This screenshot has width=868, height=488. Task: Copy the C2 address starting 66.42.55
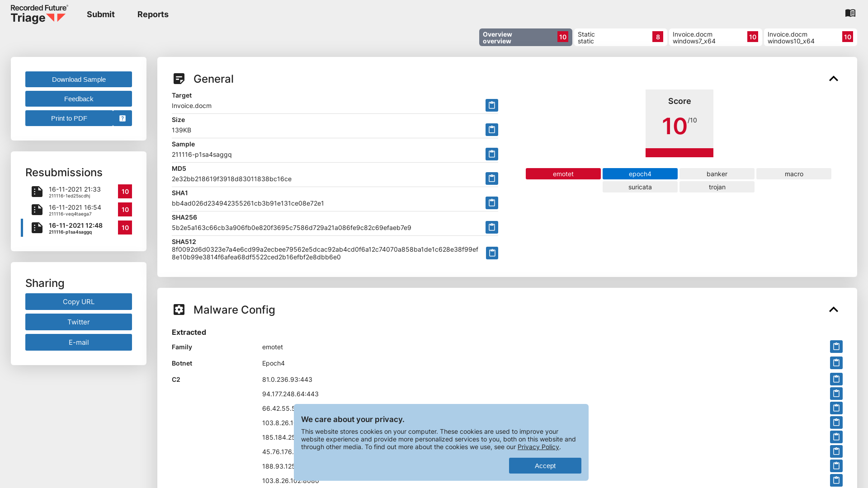(x=836, y=408)
